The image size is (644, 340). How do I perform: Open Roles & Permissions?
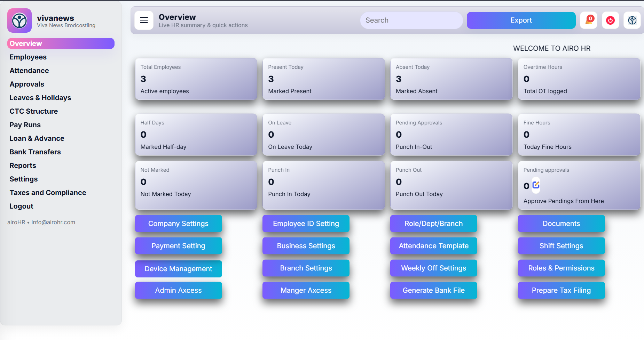(x=561, y=268)
